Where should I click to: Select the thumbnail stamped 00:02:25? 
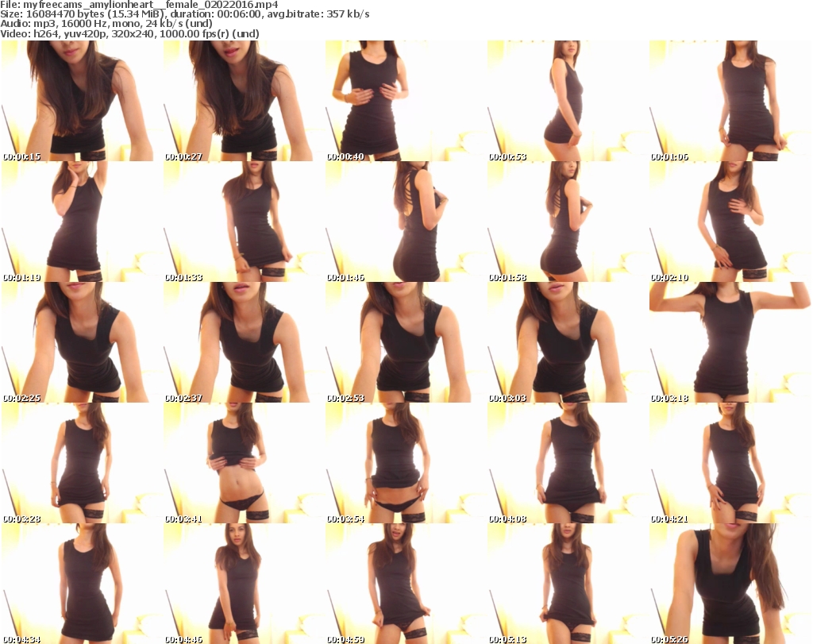point(82,342)
